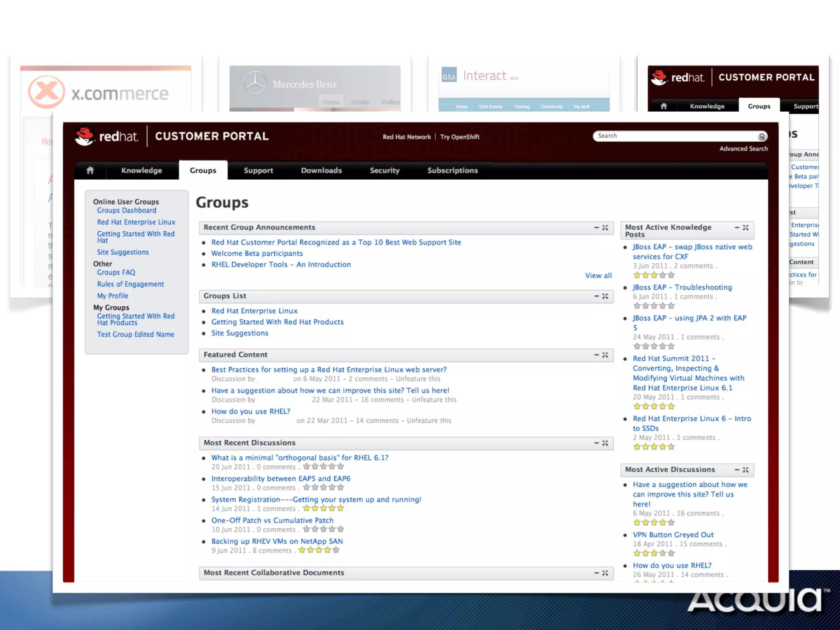
Task: Open the Knowledge tab
Action: click(x=142, y=170)
